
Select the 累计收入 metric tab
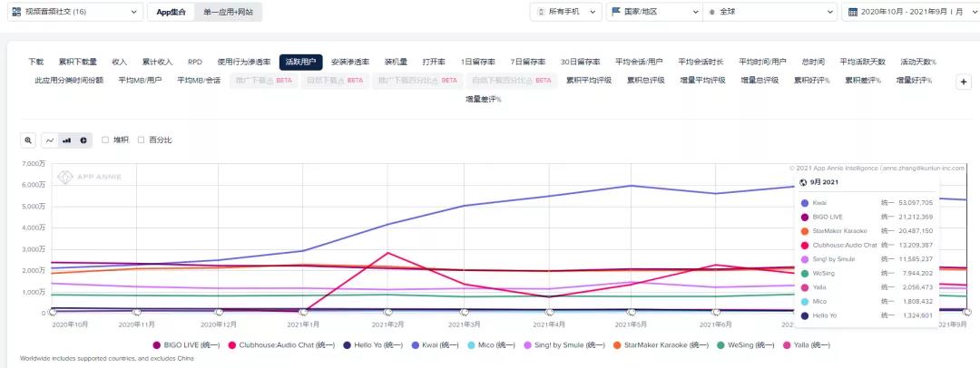(157, 62)
